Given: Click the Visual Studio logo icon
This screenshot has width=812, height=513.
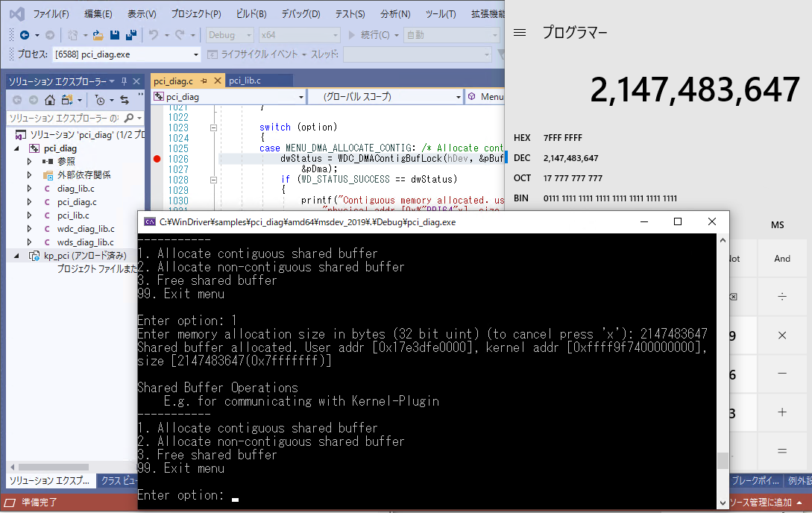Looking at the screenshot, I should tap(17, 14).
